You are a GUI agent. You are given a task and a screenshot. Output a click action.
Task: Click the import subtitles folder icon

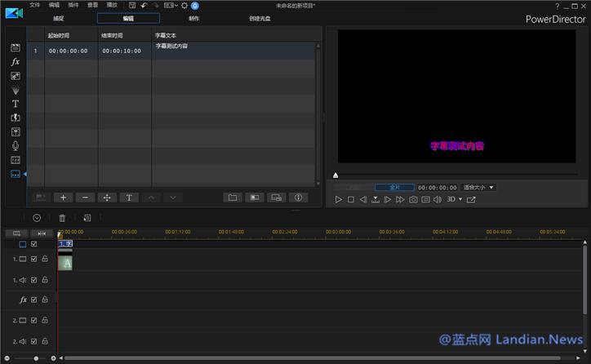[233, 198]
